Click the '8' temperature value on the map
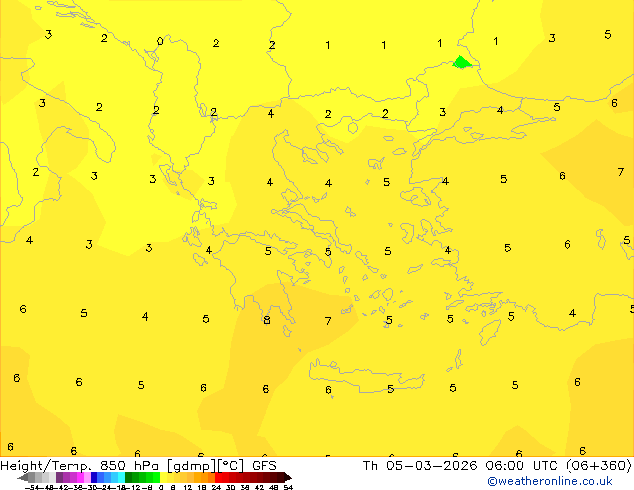The height and width of the screenshot is (490, 634). (x=266, y=320)
